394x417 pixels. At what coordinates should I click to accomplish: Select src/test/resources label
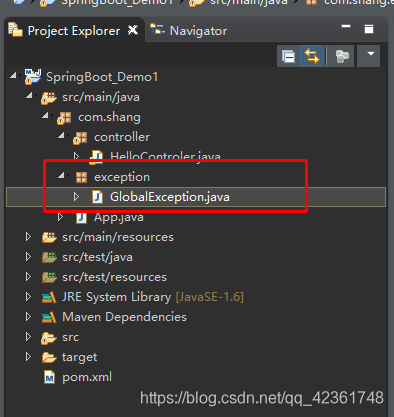[x=114, y=277]
